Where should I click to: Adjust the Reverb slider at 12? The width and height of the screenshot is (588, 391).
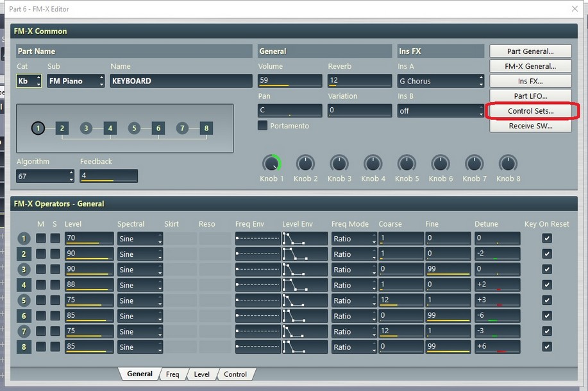click(360, 80)
